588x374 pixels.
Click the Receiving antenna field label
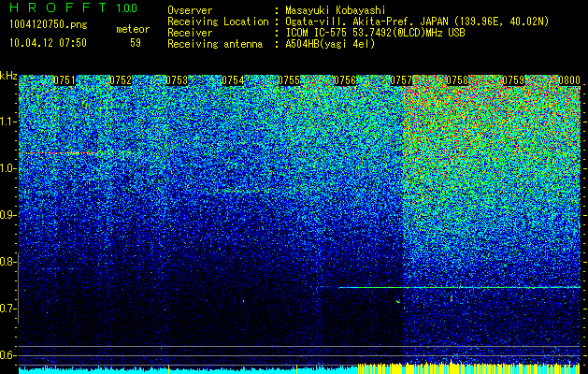[x=215, y=44]
